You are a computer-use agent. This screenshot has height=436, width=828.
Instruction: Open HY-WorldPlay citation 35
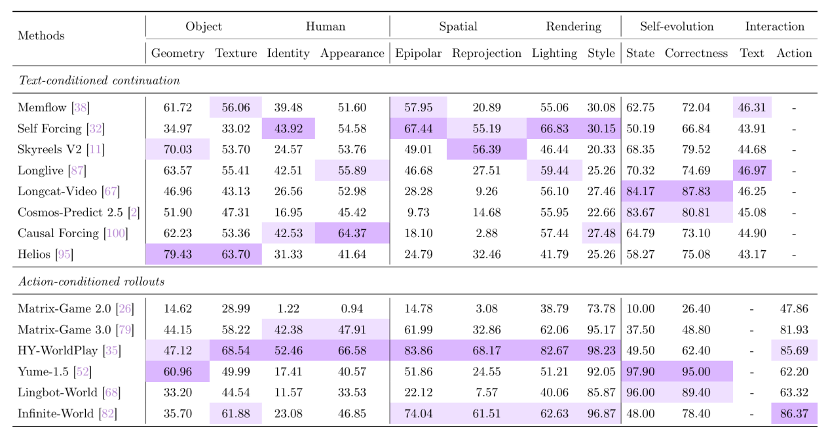pos(111,350)
